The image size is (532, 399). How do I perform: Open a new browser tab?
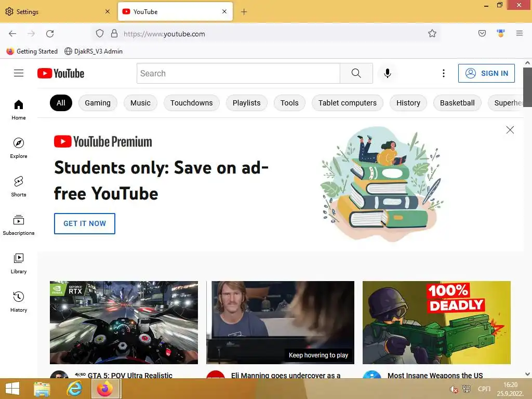[x=244, y=12]
